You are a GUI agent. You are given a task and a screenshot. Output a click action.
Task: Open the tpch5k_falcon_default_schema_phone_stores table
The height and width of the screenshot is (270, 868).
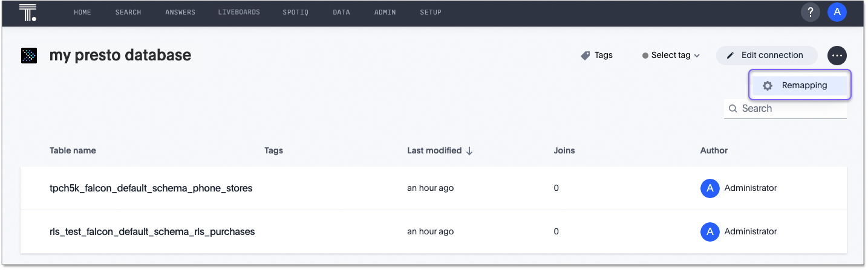[x=151, y=188]
